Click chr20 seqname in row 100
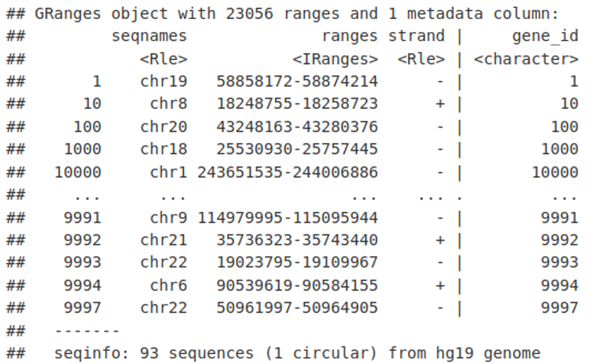600x364 pixels. [x=164, y=127]
